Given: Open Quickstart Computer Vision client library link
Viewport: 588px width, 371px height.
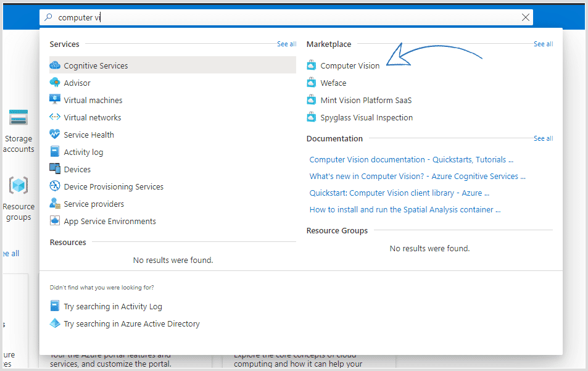Looking at the screenshot, I should pos(399,193).
